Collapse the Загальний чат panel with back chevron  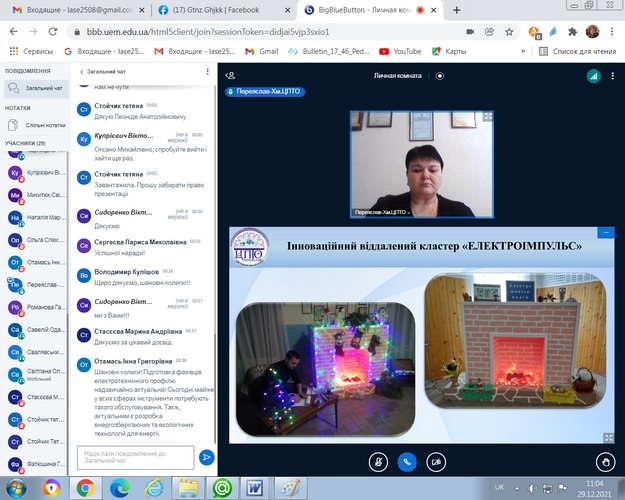[x=81, y=72]
